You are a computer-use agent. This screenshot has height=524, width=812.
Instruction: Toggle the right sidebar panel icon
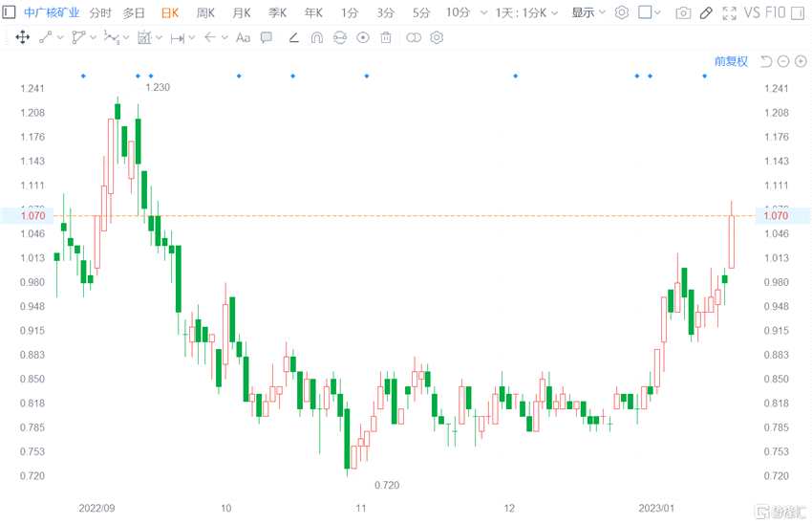point(798,12)
